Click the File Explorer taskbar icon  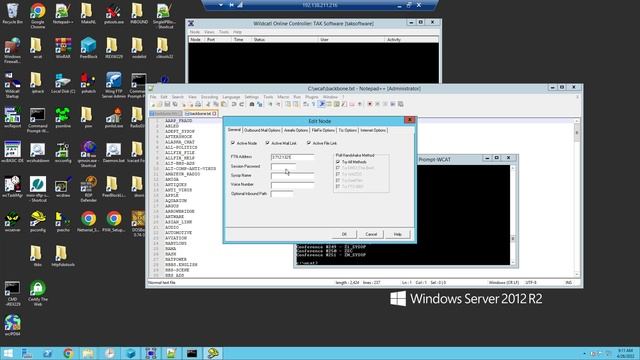tap(89, 353)
